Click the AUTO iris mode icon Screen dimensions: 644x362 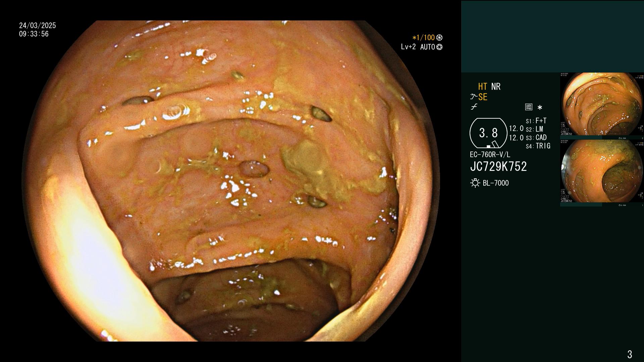[x=439, y=47]
